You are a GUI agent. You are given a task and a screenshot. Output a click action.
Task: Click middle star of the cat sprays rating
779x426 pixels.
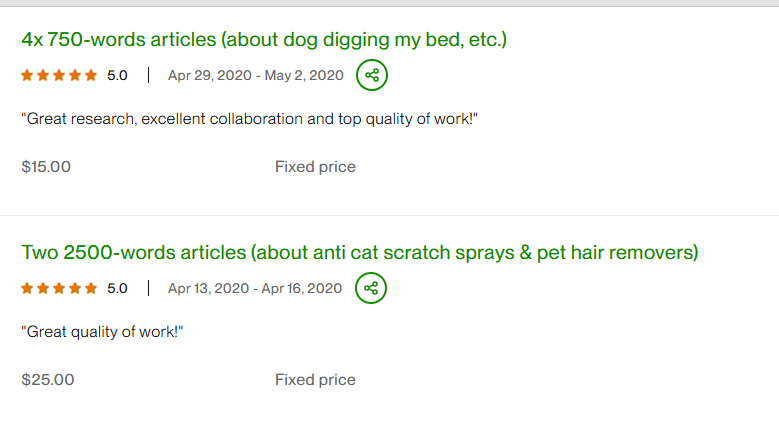59,288
